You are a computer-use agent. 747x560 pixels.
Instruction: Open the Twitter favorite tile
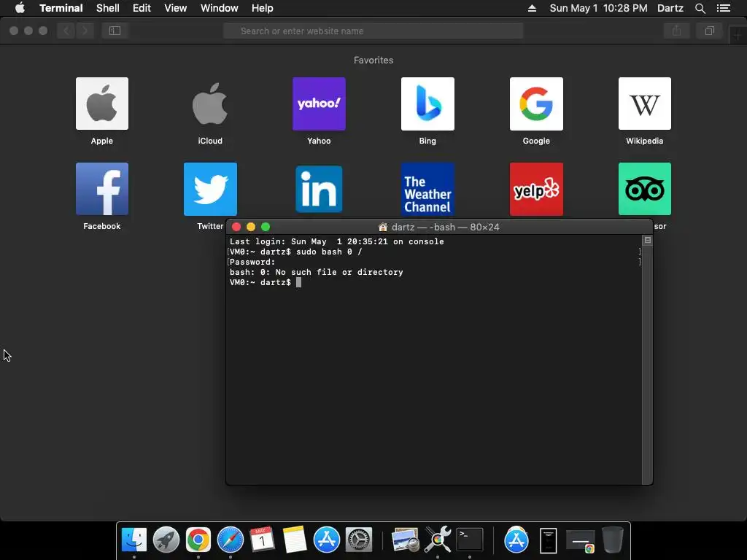coord(210,189)
